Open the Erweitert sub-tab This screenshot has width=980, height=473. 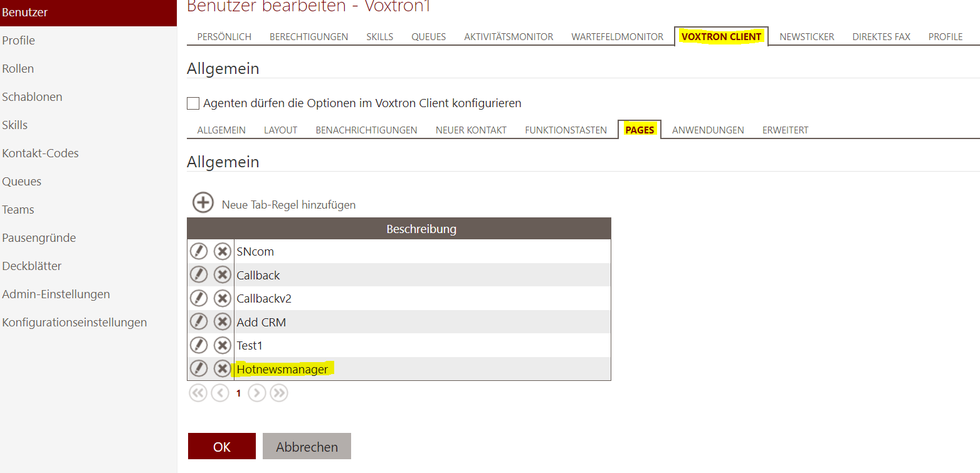(x=785, y=130)
